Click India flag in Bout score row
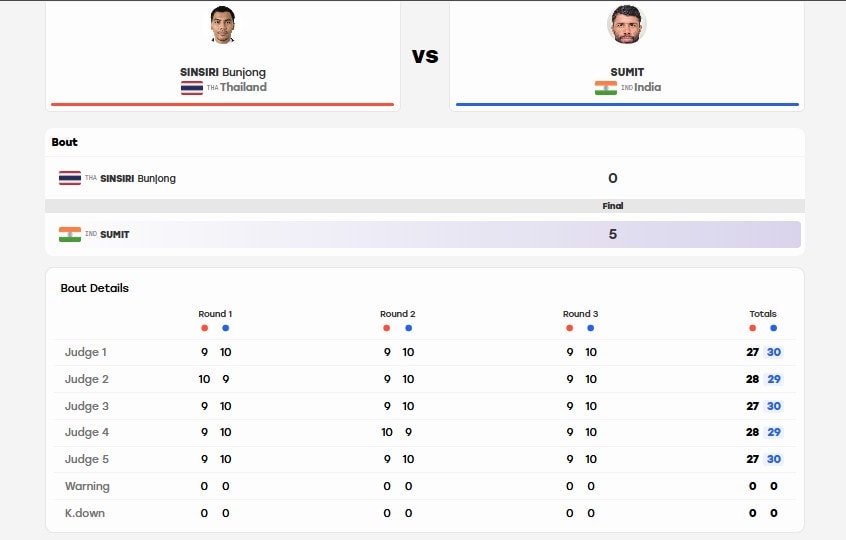 (70, 234)
